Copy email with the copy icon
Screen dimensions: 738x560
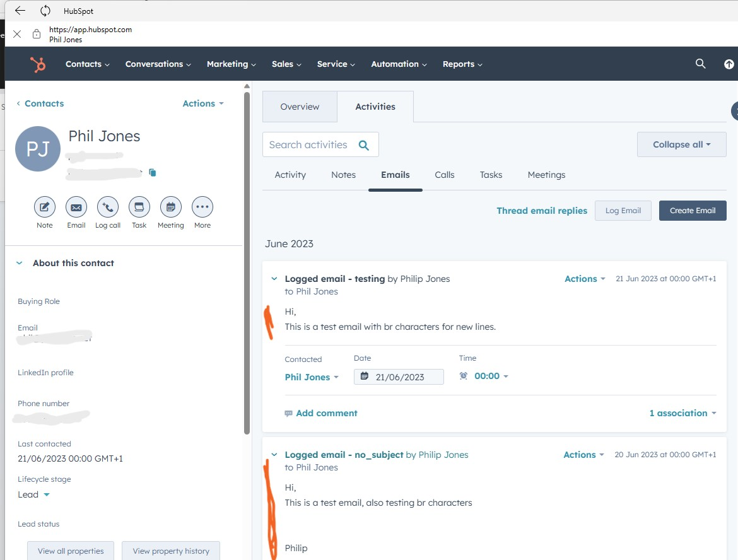click(x=153, y=172)
